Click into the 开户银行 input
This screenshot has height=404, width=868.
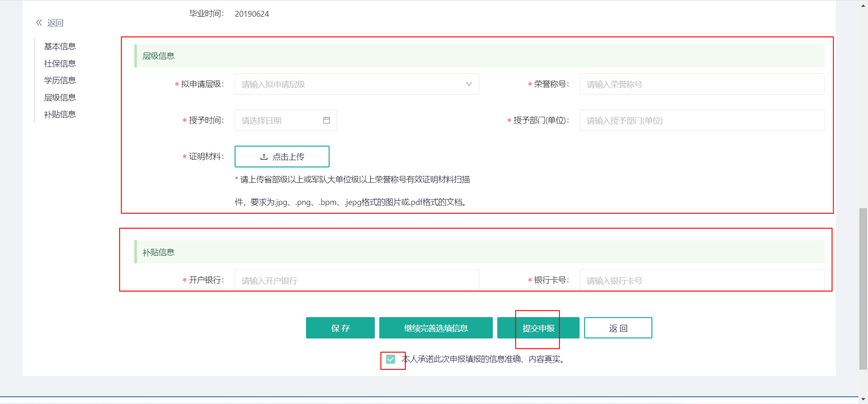tap(356, 280)
